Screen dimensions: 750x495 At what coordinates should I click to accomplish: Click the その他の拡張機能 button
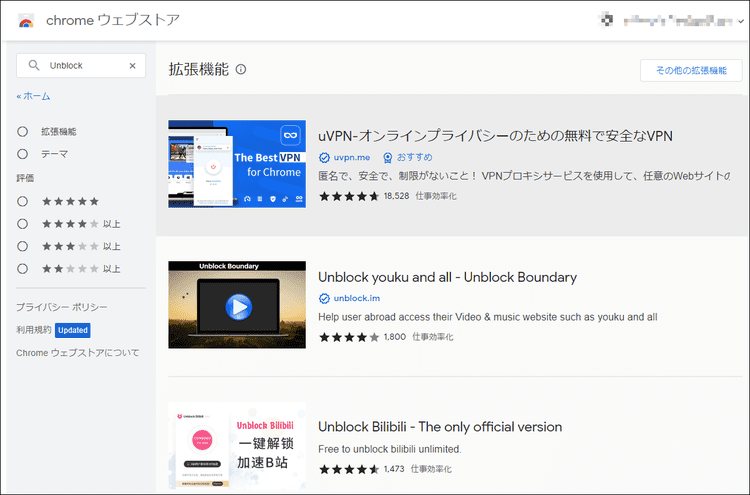pos(691,71)
